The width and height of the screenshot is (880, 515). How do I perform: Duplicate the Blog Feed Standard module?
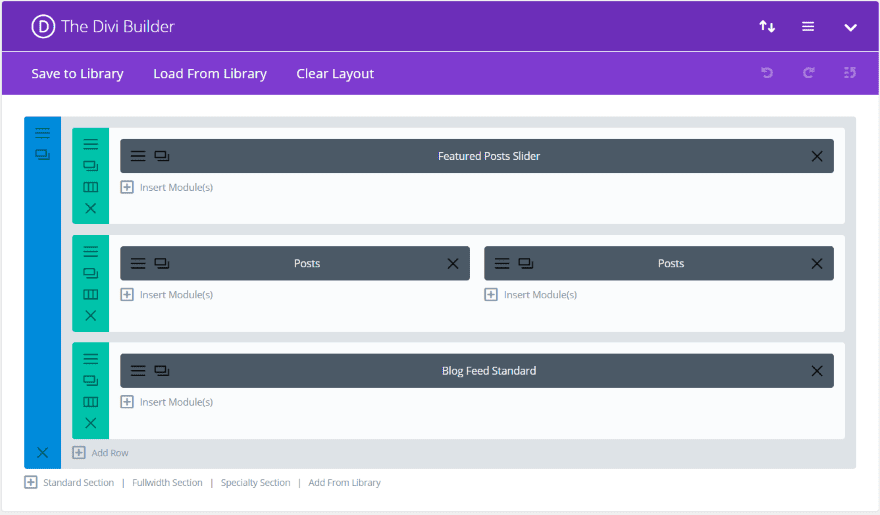162,371
